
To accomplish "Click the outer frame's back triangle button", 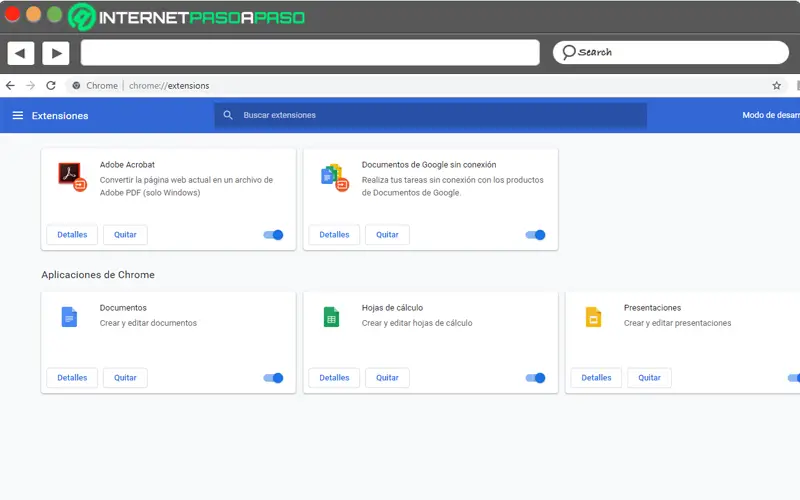I will pos(20,53).
